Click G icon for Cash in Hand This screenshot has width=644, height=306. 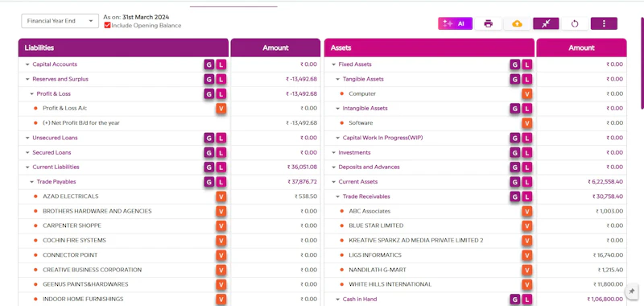tap(515, 300)
